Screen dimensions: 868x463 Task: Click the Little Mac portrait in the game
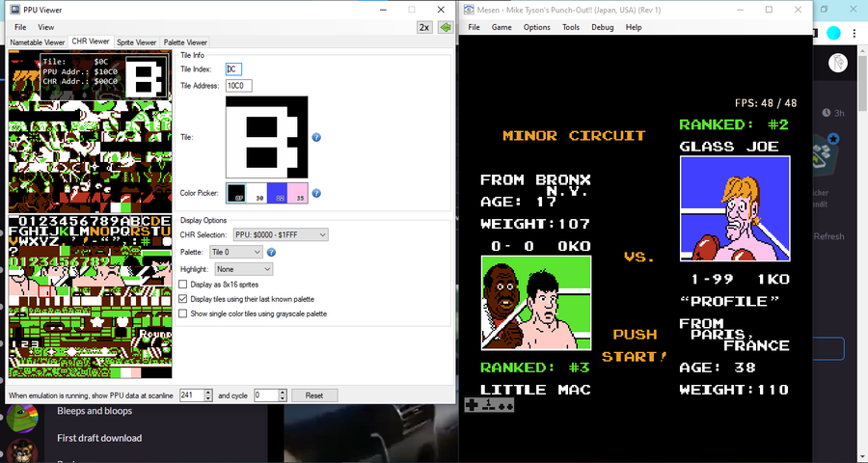point(536,302)
